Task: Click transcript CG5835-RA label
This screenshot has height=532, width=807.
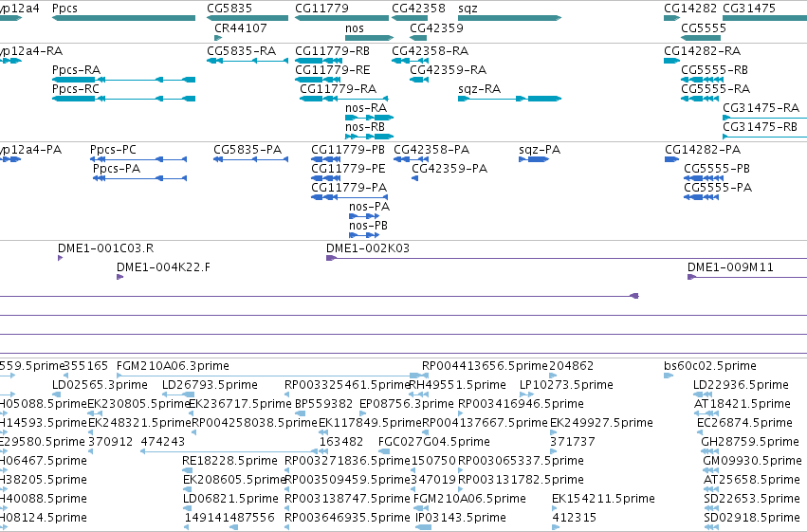Action: point(242,51)
